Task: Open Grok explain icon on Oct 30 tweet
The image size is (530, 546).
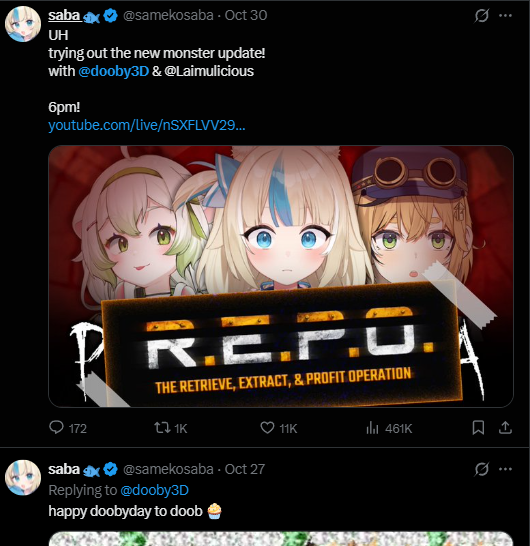Action: pos(482,16)
